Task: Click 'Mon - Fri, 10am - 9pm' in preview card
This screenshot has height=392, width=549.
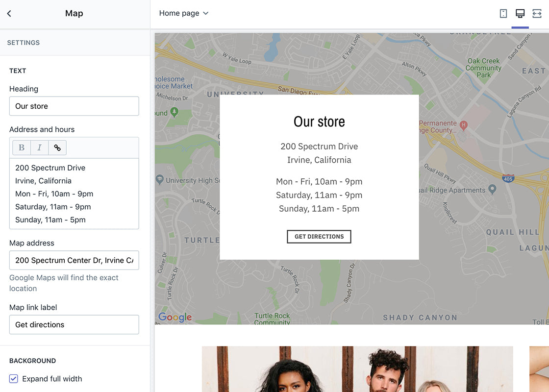Action: [319, 182]
